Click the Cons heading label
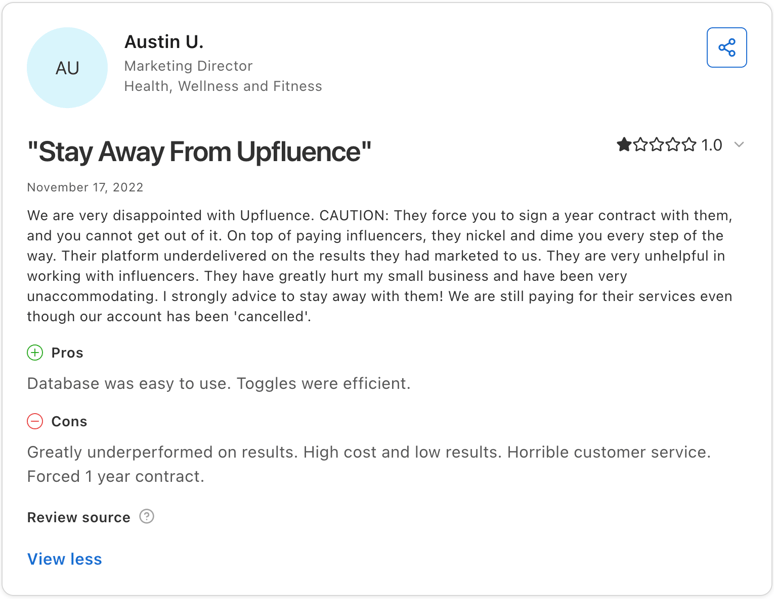The height and width of the screenshot is (599, 774). 69,421
